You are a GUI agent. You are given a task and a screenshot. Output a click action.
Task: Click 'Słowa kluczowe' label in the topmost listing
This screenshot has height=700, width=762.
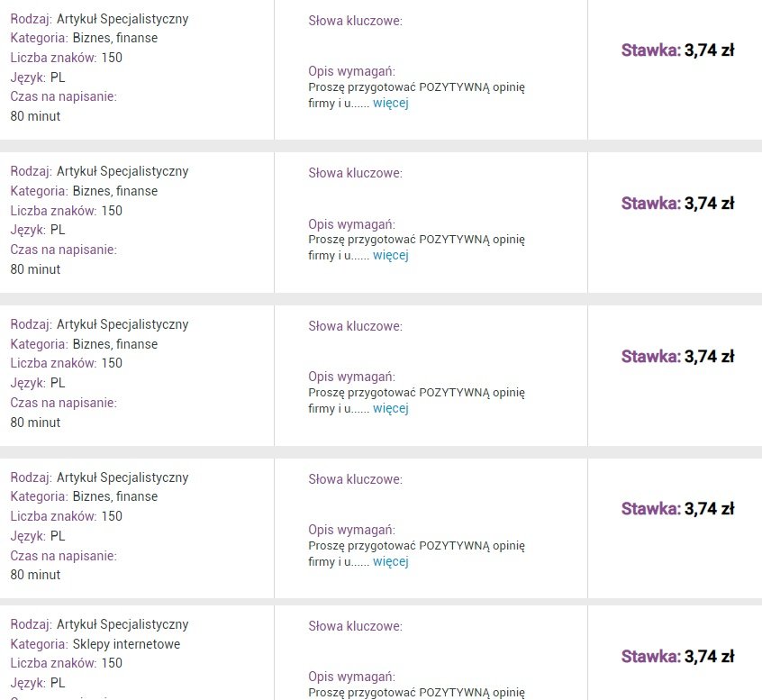click(x=355, y=21)
